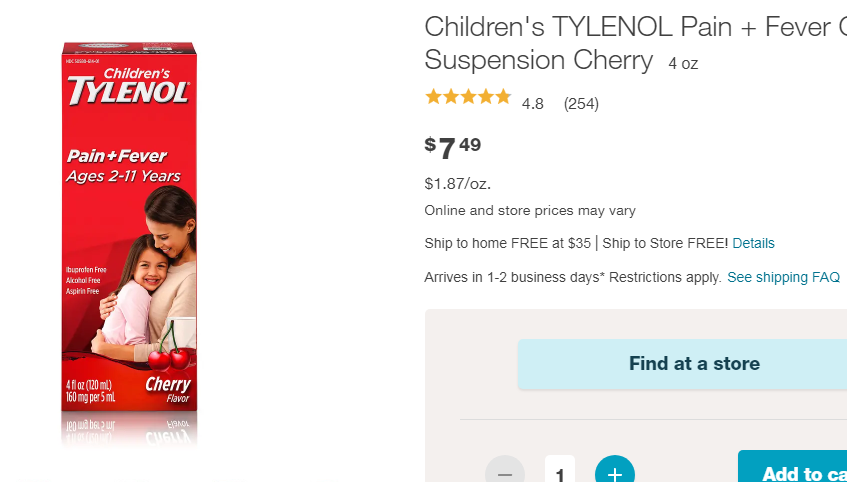The height and width of the screenshot is (482, 847).
Task: Click the Cherry Flavor text on the box
Action: 168,389
